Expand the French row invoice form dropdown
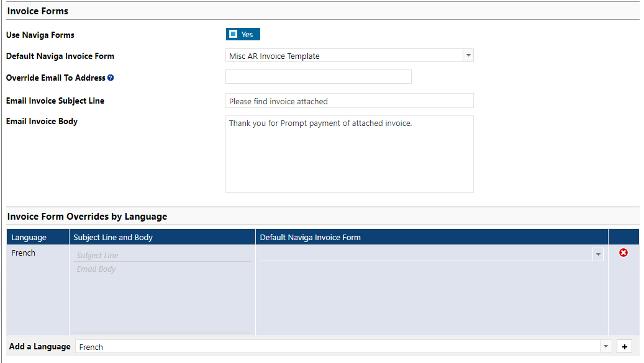This screenshot has height=363, width=644. [x=597, y=254]
